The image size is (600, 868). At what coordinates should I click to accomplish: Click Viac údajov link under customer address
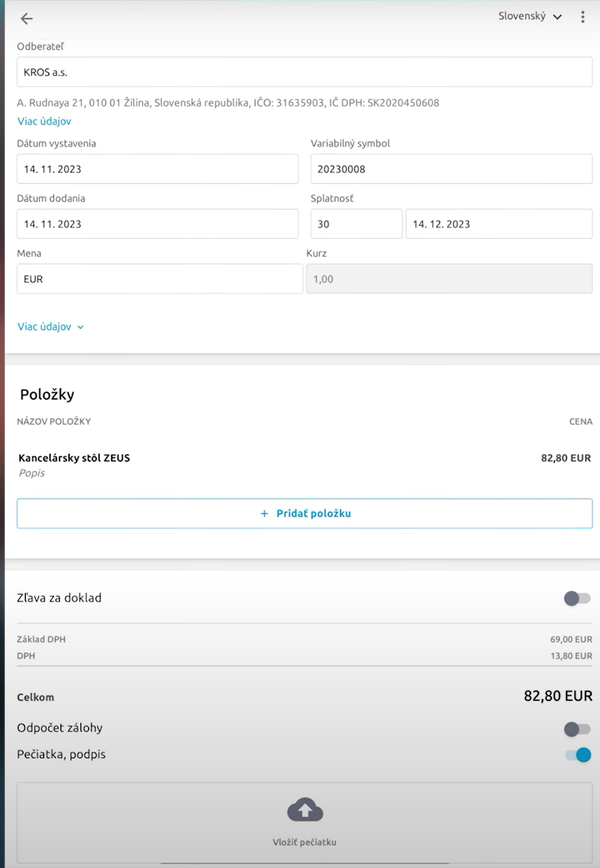coord(44,121)
